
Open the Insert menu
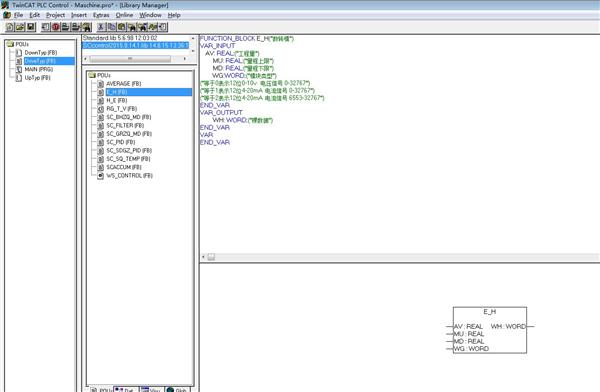[x=79, y=15]
